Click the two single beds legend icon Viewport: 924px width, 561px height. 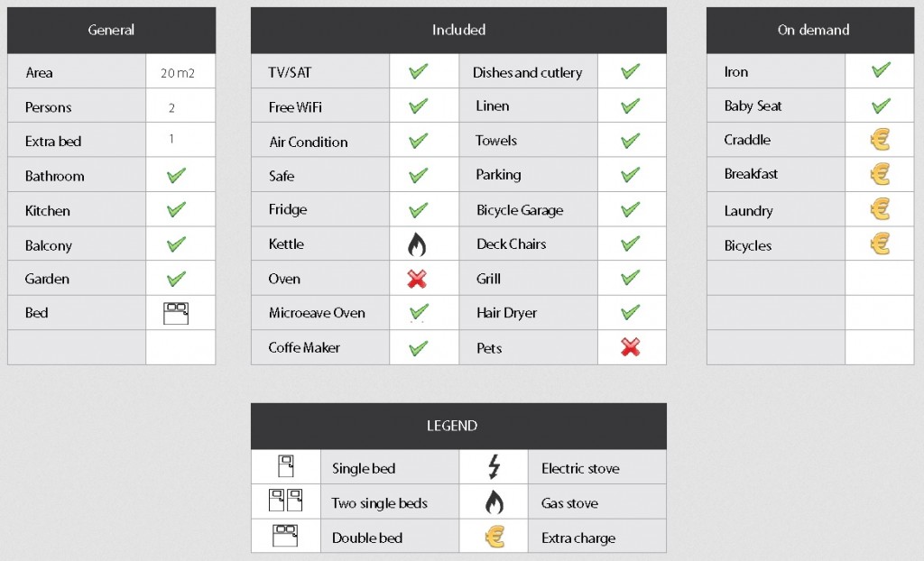(285, 501)
